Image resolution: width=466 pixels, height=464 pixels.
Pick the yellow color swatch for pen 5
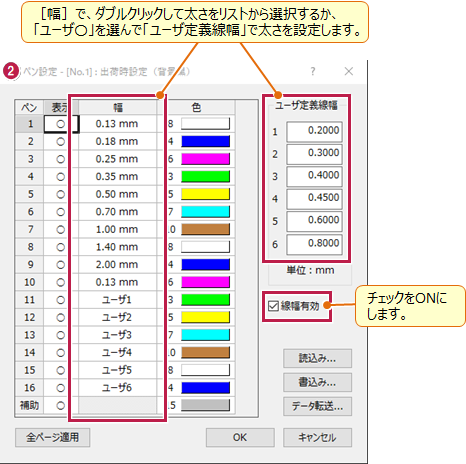205,194
